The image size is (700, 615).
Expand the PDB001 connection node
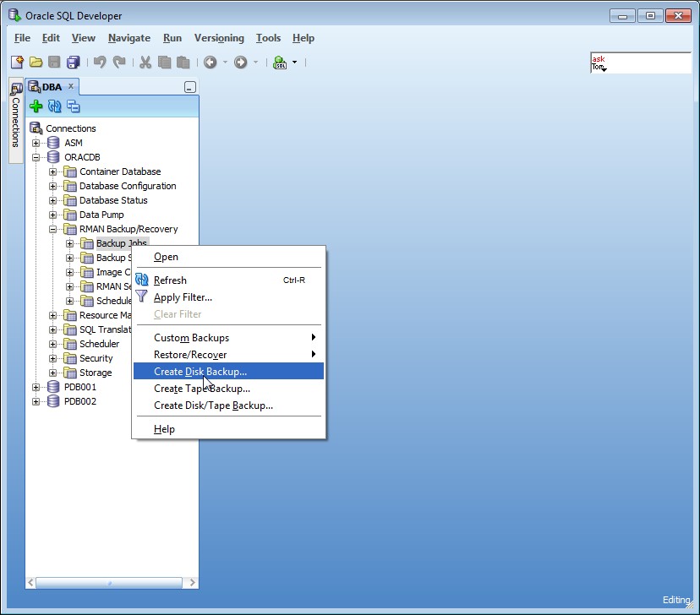point(36,387)
